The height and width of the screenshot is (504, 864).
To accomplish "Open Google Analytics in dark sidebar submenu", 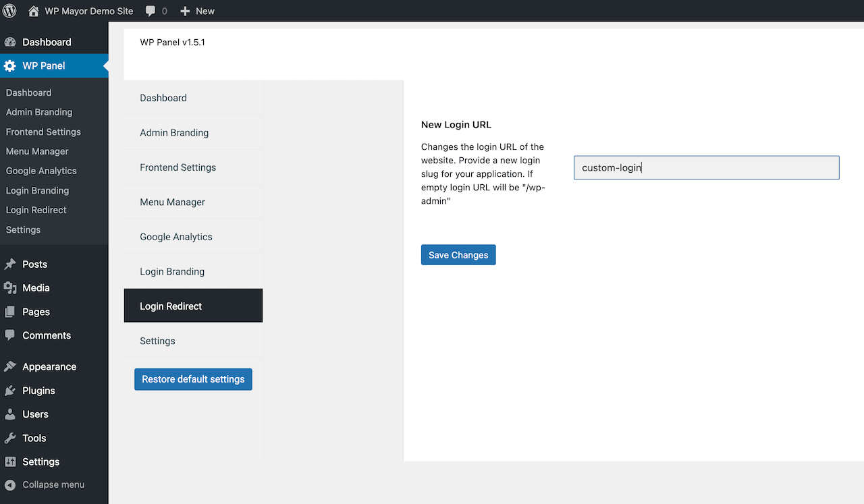I will 41,171.
